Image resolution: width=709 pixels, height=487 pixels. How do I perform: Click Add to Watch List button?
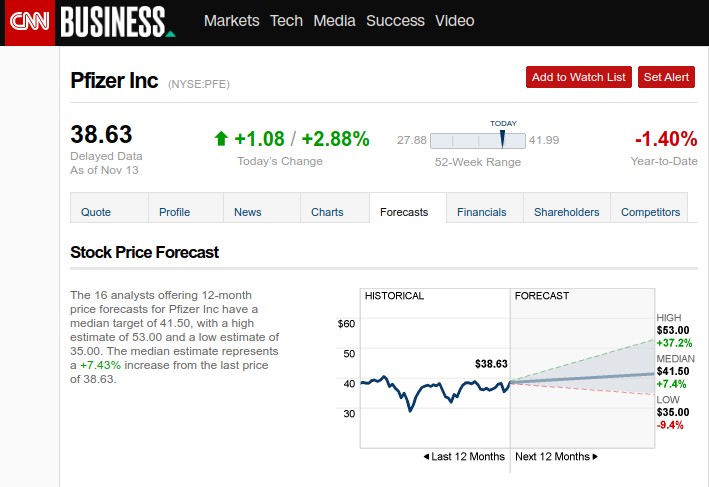[578, 77]
